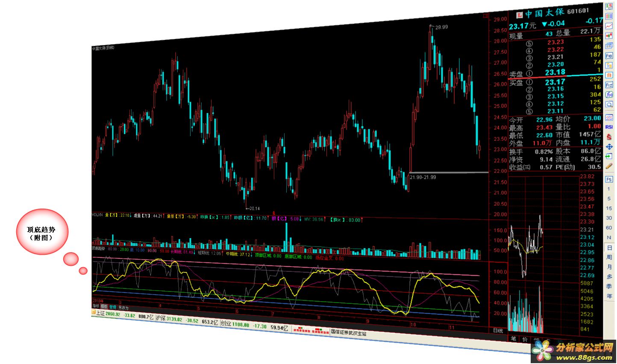Click the 中国太保 stock name title
Screen dimensions: 617x364
[x=545, y=14]
